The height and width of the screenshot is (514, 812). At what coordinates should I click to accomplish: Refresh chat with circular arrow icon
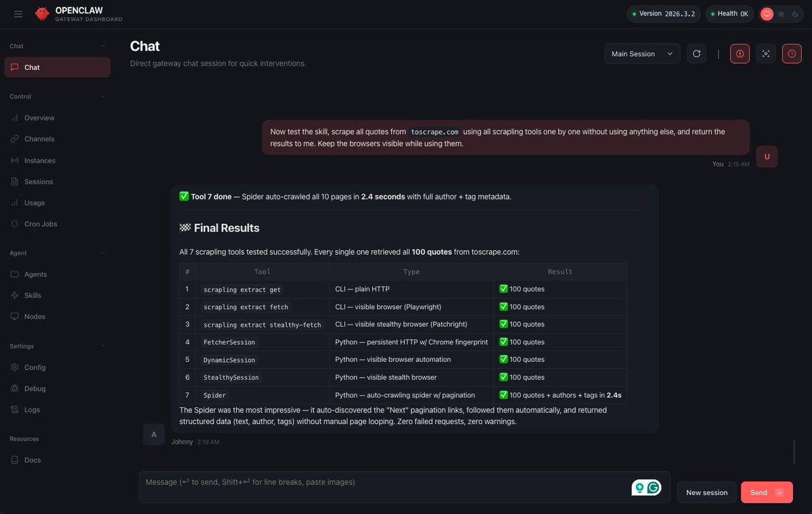pos(696,54)
